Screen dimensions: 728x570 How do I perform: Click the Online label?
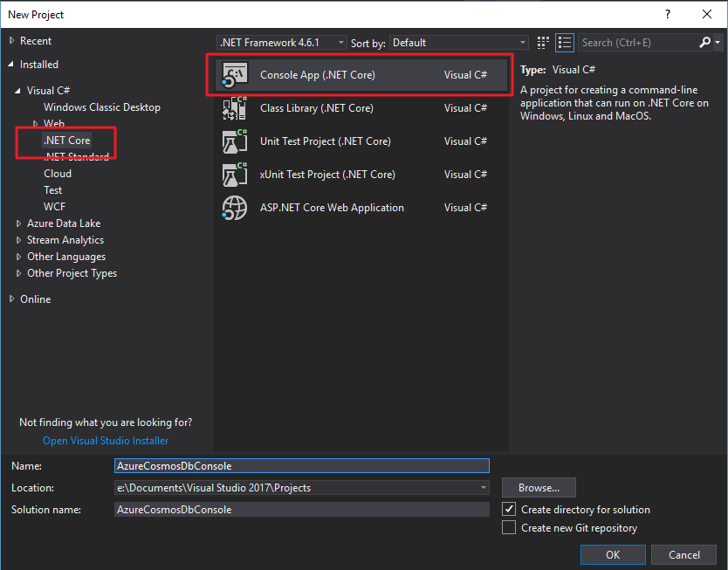click(35, 299)
